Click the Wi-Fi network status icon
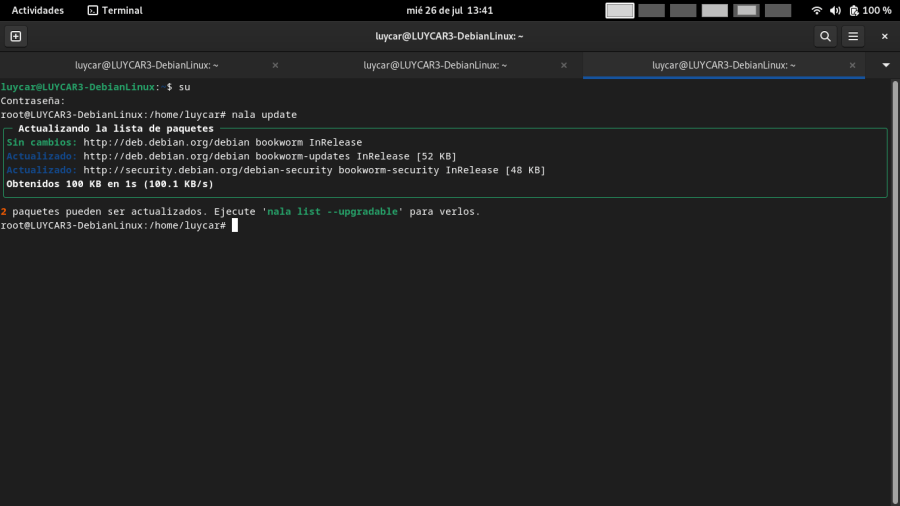 (x=817, y=10)
